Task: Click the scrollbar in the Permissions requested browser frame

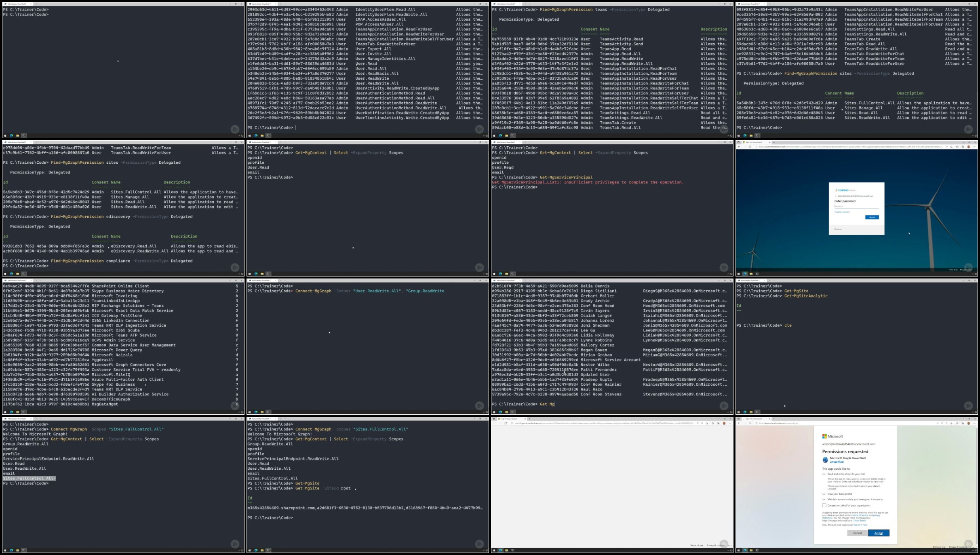Action: pyautogui.click(x=977, y=487)
